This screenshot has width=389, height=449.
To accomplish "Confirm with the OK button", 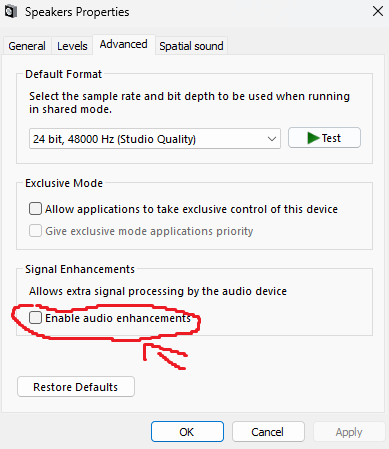I will point(187,432).
